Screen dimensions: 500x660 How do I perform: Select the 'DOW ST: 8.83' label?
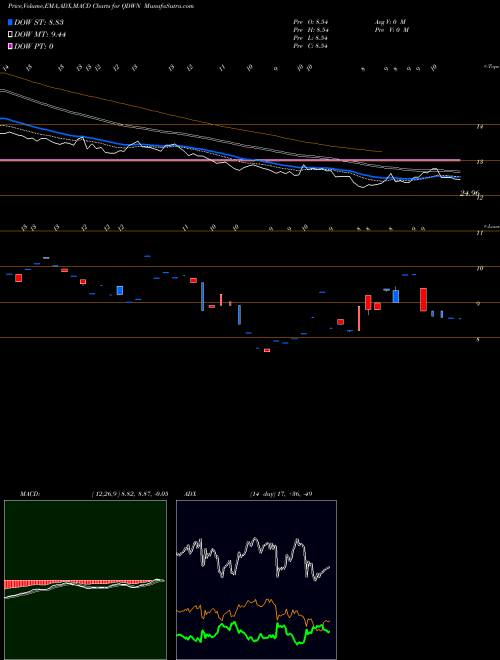click(39, 22)
